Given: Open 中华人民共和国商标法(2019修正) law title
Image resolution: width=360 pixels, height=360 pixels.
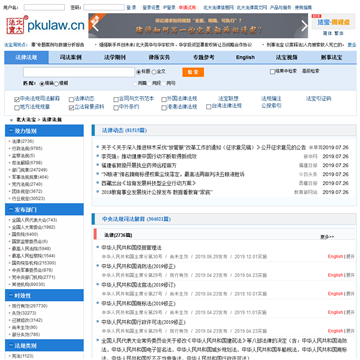Looking at the screenshot, I should coord(138,304).
